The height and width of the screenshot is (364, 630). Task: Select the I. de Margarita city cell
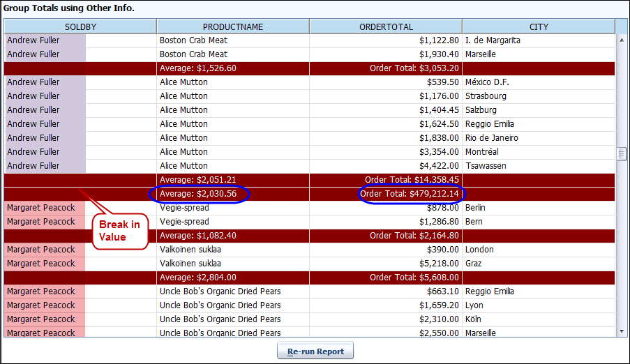coord(493,40)
